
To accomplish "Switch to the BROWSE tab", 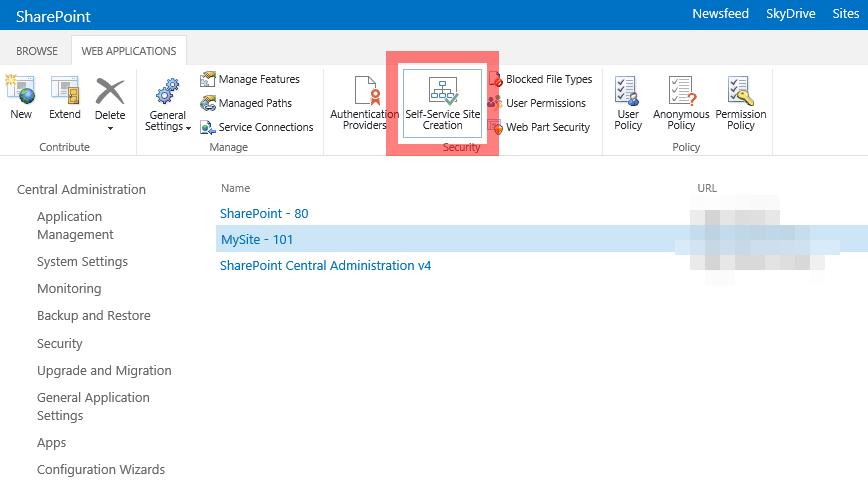I will [x=37, y=51].
